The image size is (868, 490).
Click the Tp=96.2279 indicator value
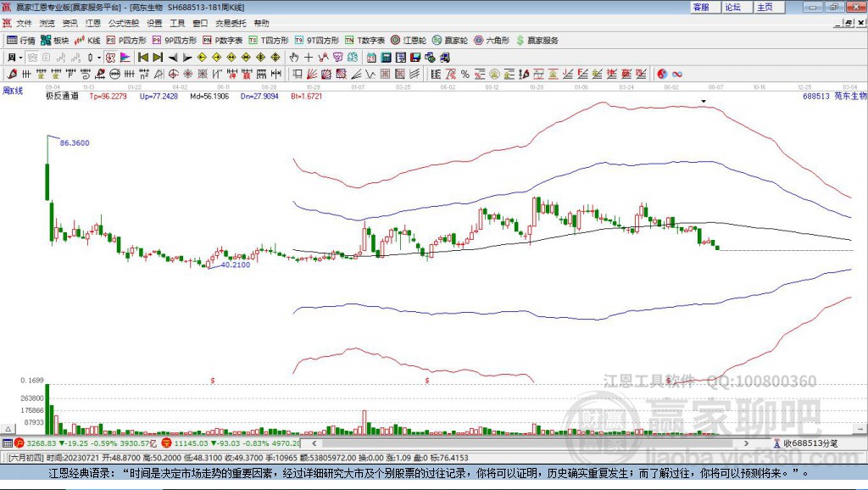point(108,96)
